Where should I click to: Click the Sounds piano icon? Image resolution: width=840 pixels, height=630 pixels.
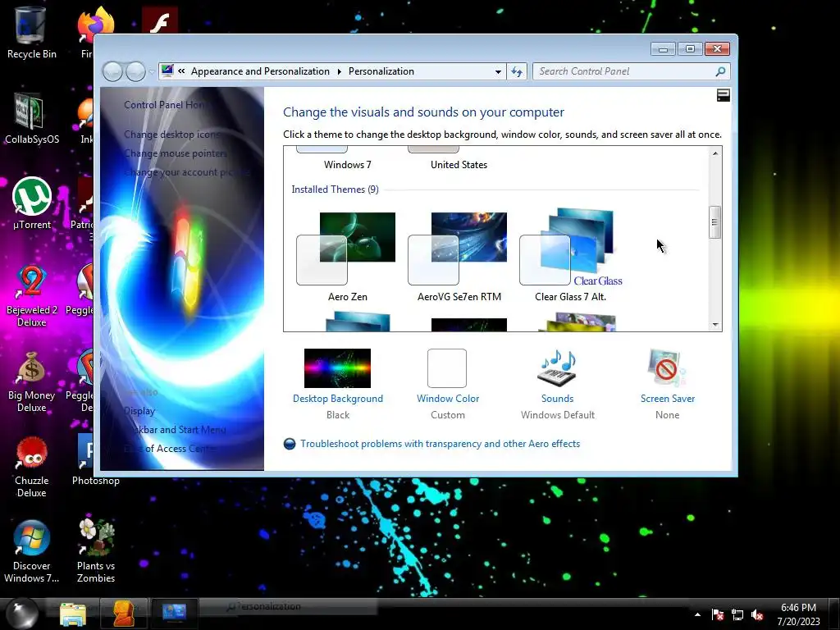(x=557, y=368)
